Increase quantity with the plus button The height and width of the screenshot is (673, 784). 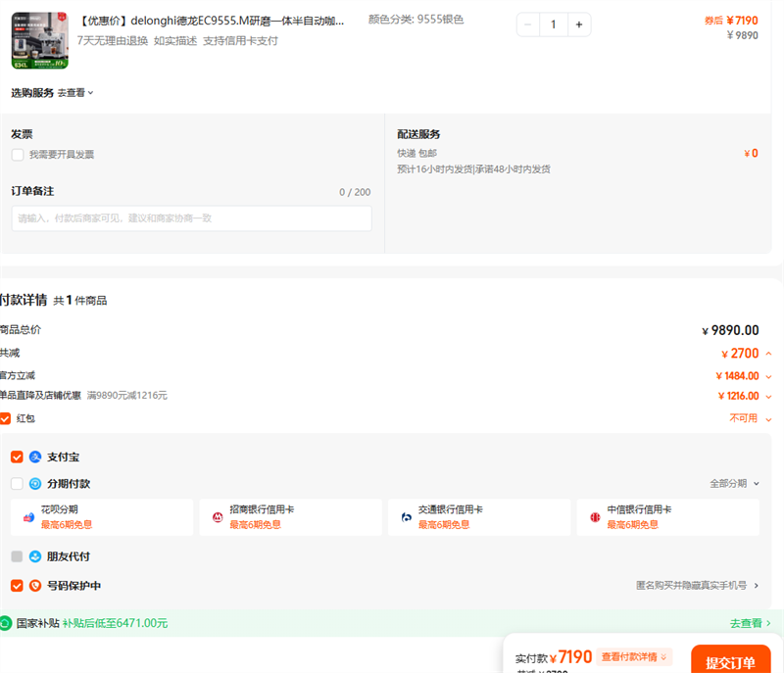[578, 24]
